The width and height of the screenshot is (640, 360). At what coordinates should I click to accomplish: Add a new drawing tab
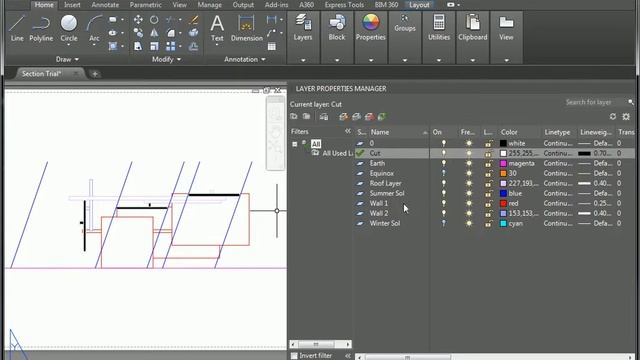tap(95, 74)
